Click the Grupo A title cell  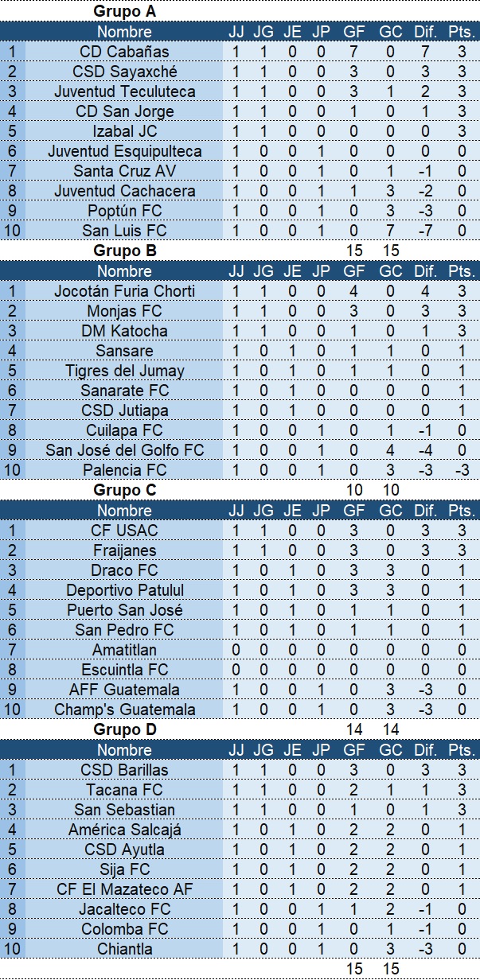click(124, 11)
